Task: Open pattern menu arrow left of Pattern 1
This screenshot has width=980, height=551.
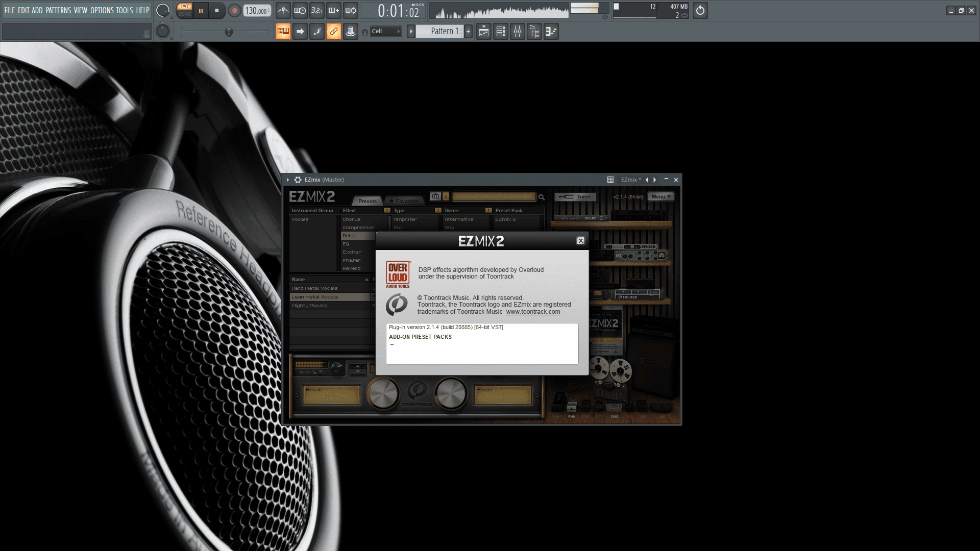Action: (x=411, y=32)
